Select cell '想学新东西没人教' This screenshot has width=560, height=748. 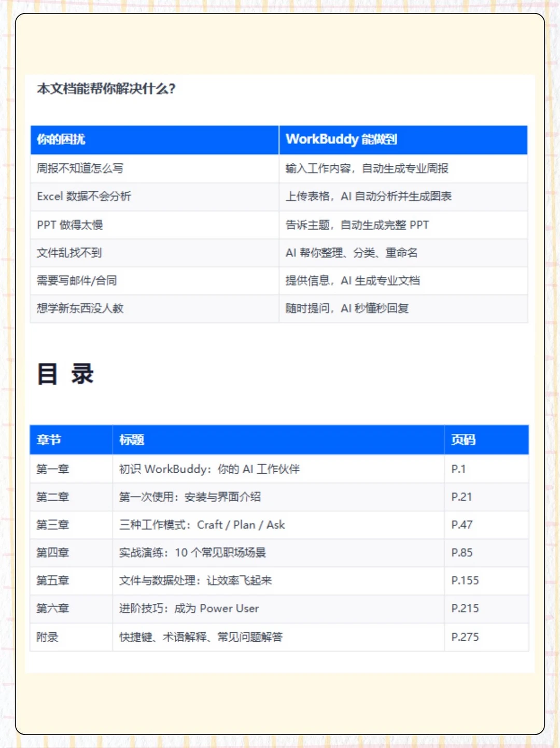(155, 308)
